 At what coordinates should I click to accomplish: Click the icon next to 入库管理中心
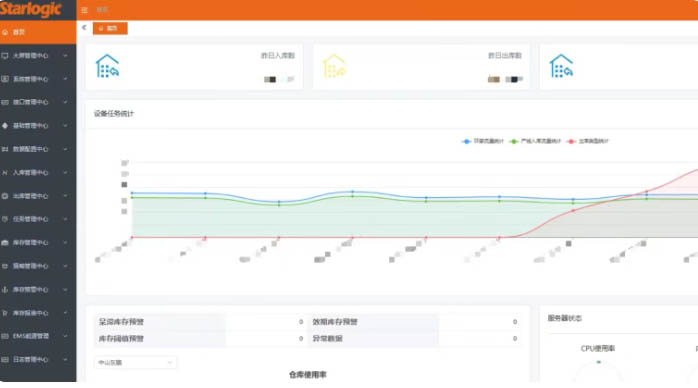[x=5, y=173]
